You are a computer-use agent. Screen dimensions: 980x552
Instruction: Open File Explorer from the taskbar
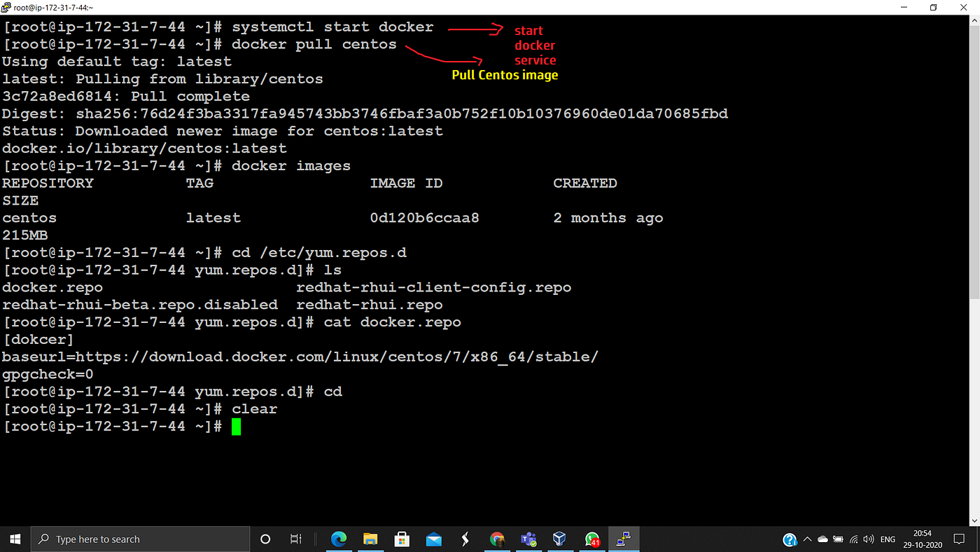pyautogui.click(x=370, y=539)
